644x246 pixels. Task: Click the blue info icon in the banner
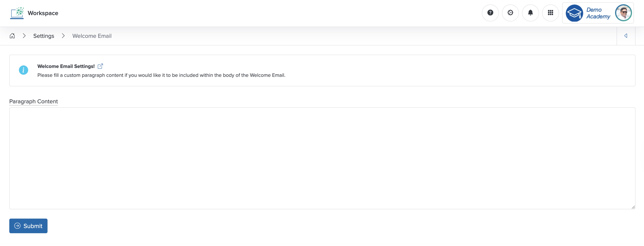tap(23, 70)
